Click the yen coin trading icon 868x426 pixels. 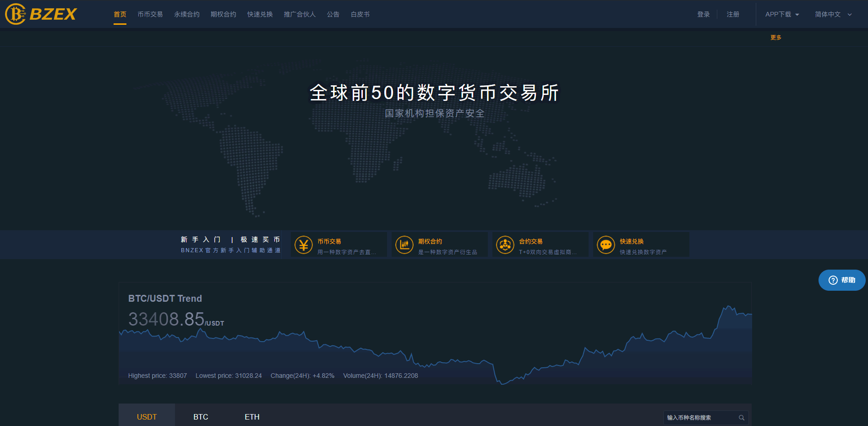(x=303, y=245)
